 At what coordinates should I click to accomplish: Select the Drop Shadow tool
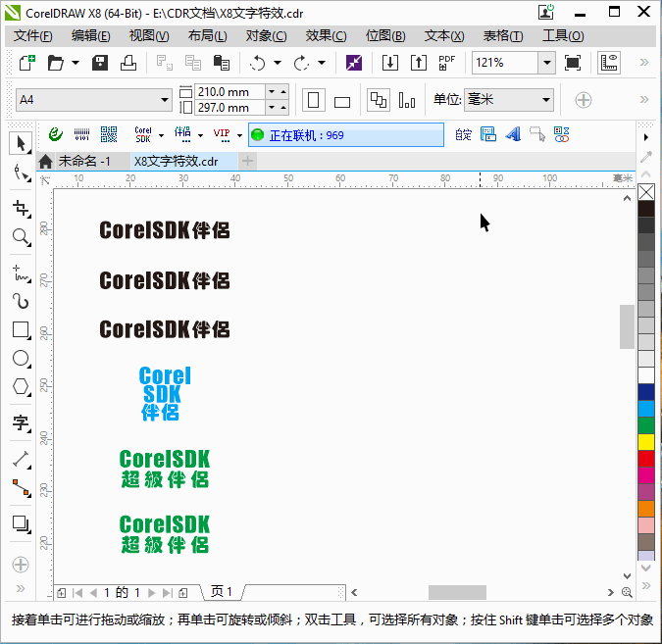coord(22,523)
